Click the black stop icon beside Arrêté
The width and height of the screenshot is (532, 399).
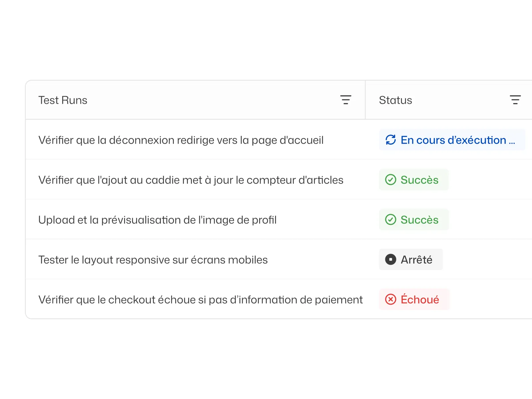point(391,260)
